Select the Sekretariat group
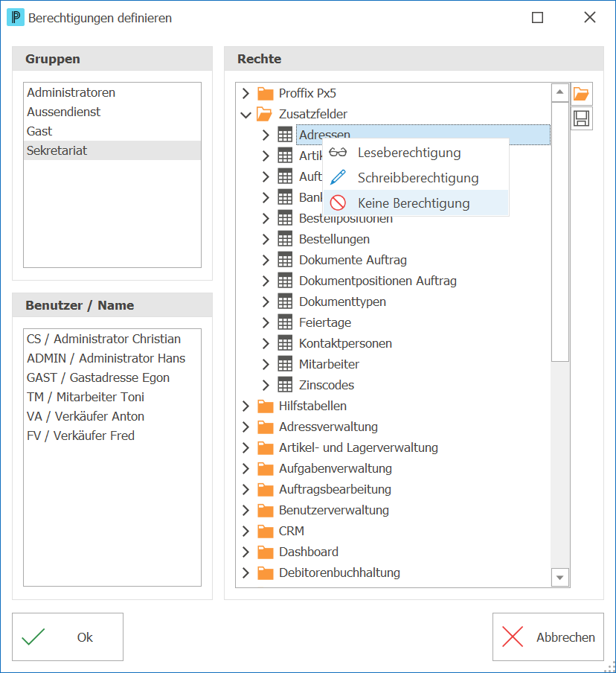 [x=112, y=150]
